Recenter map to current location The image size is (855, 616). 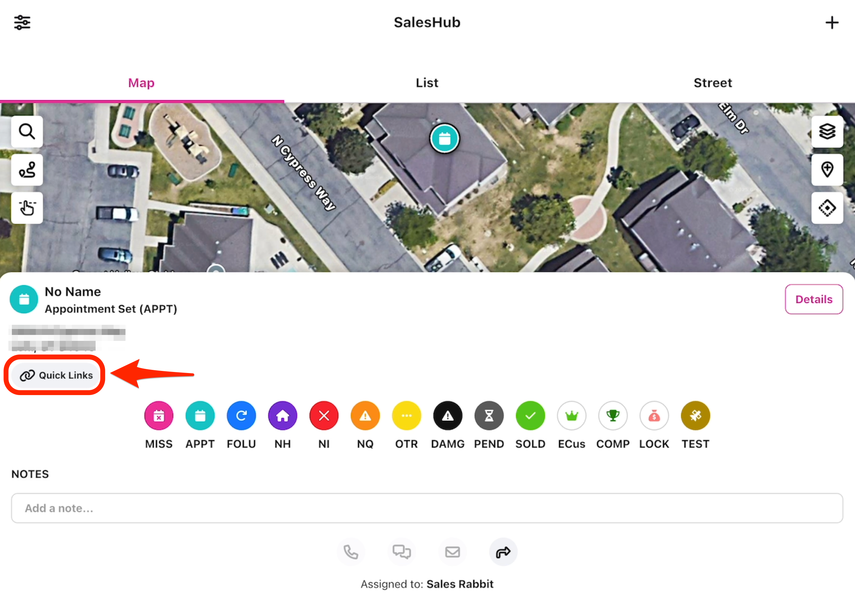tap(827, 208)
